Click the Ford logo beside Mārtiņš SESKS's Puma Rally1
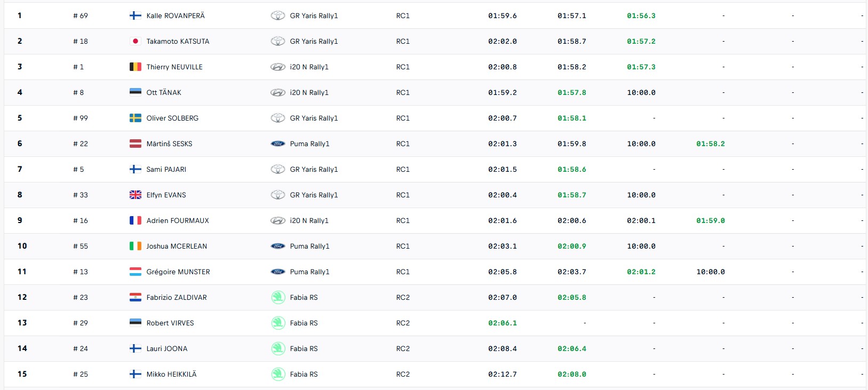 click(x=278, y=144)
